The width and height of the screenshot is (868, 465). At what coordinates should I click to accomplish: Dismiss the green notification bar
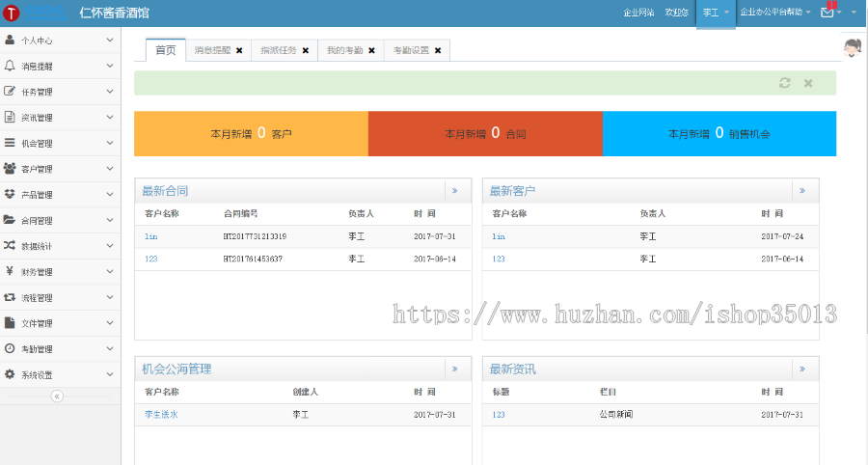click(x=808, y=83)
